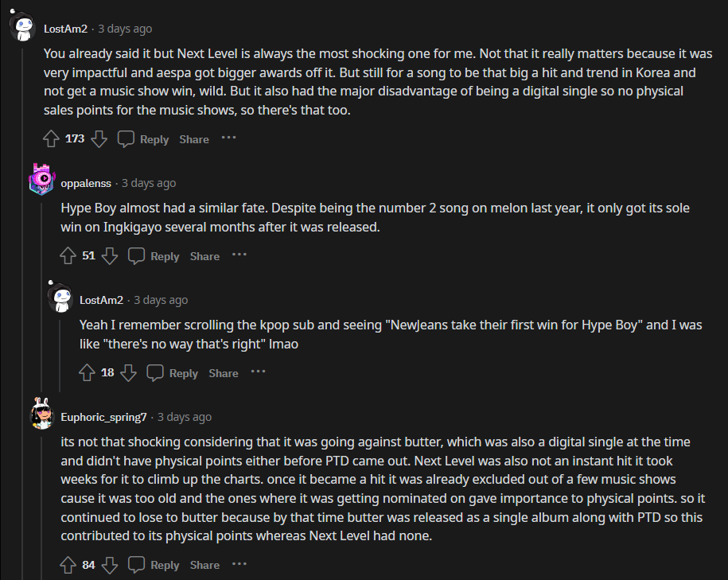Screen dimensions: 728x580
Task: Open Euphoric_spring7's user profile link
Action: tap(103, 417)
